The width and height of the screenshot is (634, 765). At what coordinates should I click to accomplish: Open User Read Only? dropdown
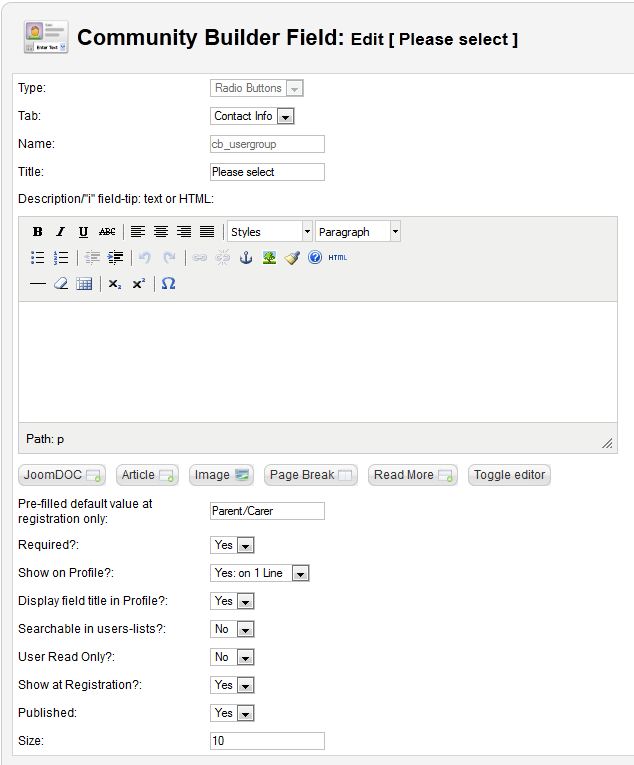[x=232, y=657]
